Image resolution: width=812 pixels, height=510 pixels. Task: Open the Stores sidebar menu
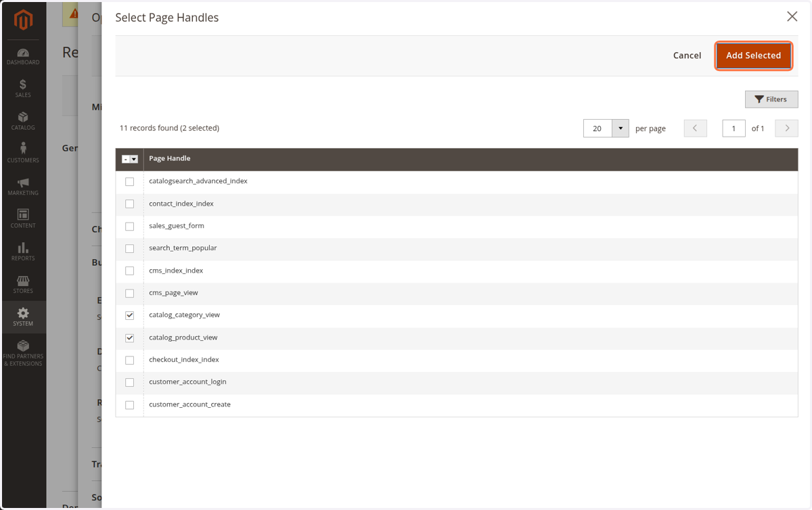click(x=23, y=284)
